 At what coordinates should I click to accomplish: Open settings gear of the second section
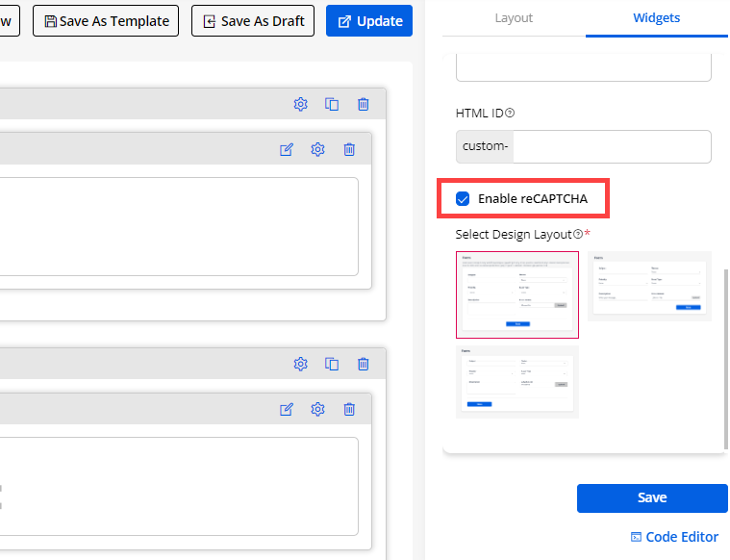point(300,364)
